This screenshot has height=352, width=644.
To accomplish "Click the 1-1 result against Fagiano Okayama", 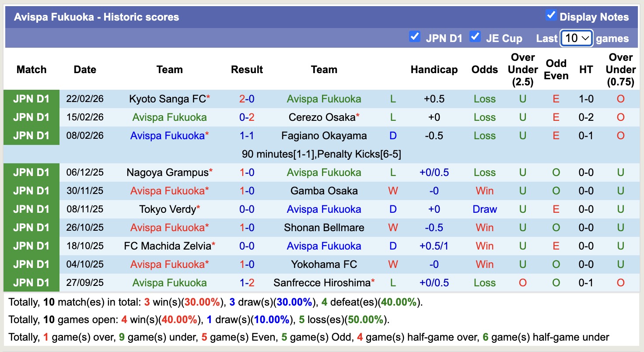I will [x=247, y=136].
